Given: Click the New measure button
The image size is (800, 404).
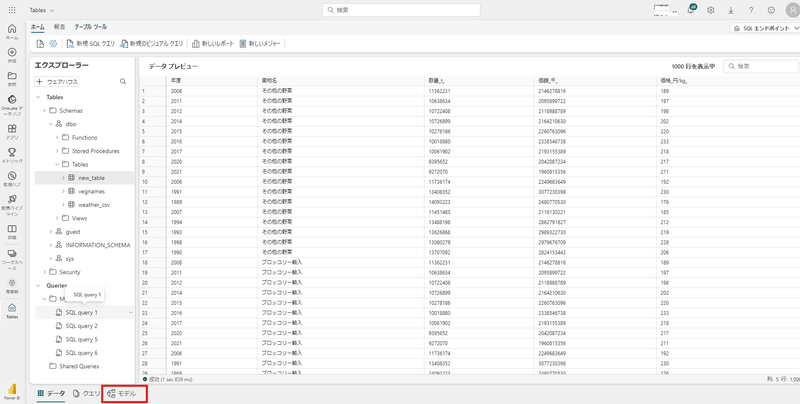Looking at the screenshot, I should click(x=260, y=44).
